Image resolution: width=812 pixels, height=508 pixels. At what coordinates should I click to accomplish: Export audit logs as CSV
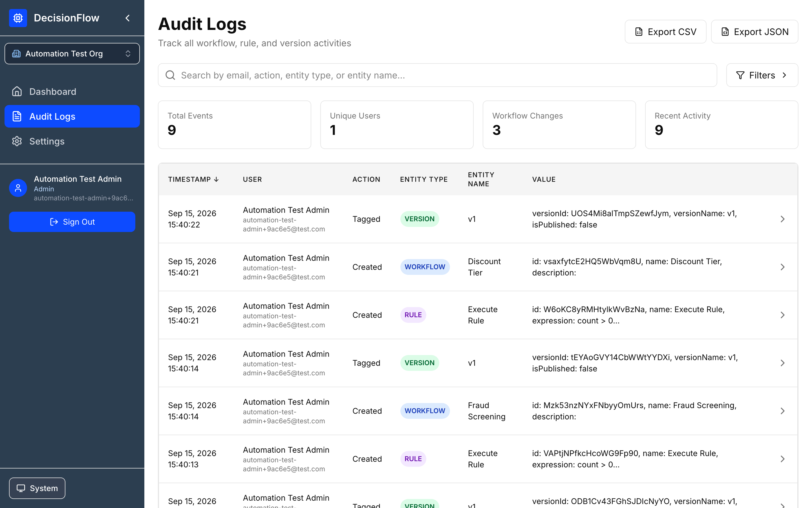[665, 32]
